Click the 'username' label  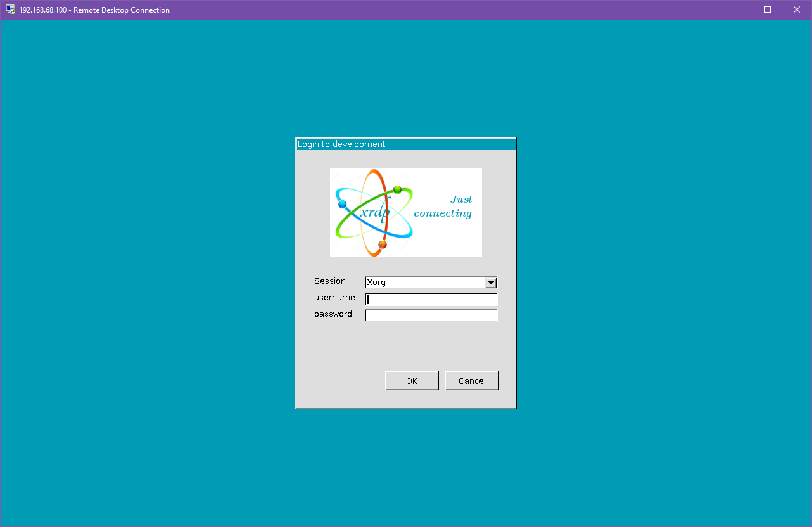click(334, 298)
